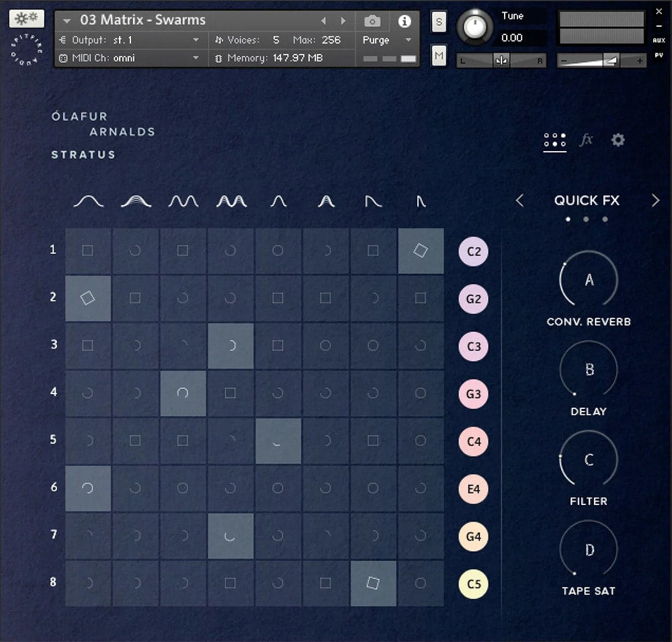672x642 pixels.
Task: Select the fourth dense waveform shape icon
Action: [231, 200]
